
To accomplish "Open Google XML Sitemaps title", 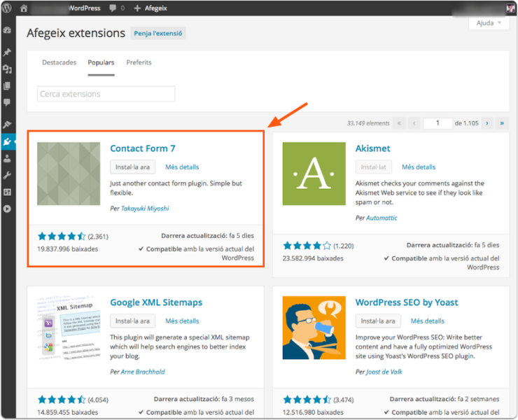I will (x=156, y=302).
